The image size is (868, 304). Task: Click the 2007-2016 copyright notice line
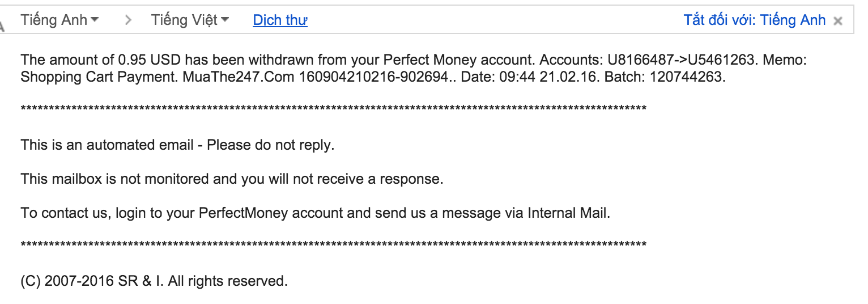(154, 281)
